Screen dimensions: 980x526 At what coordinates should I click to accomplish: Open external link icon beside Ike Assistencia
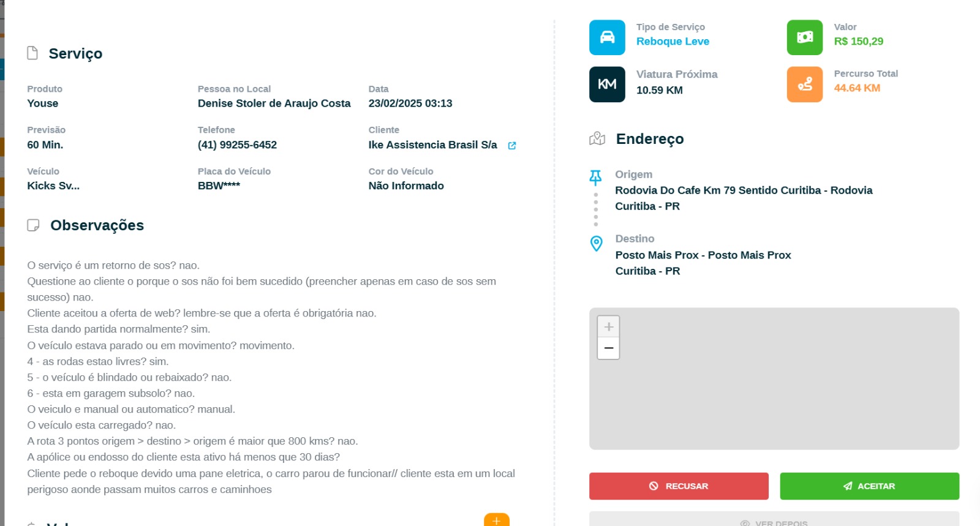tap(512, 146)
